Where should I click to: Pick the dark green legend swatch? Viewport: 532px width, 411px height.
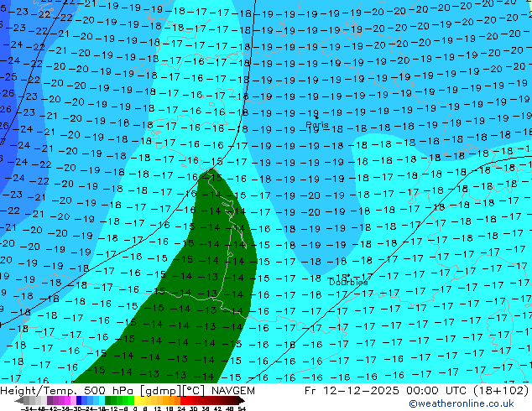107,400
